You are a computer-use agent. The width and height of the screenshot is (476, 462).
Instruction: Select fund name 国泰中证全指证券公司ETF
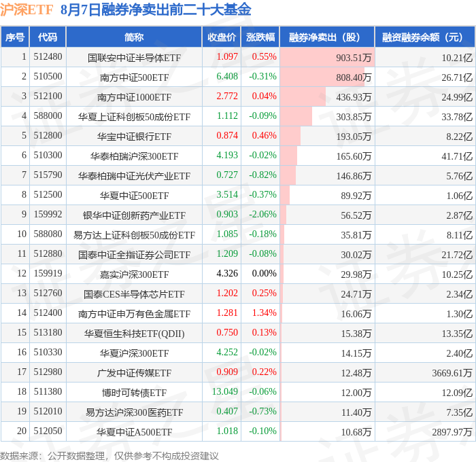click(134, 255)
